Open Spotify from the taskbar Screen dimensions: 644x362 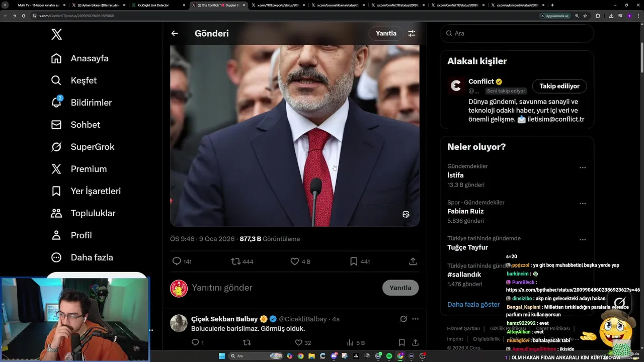click(389, 356)
